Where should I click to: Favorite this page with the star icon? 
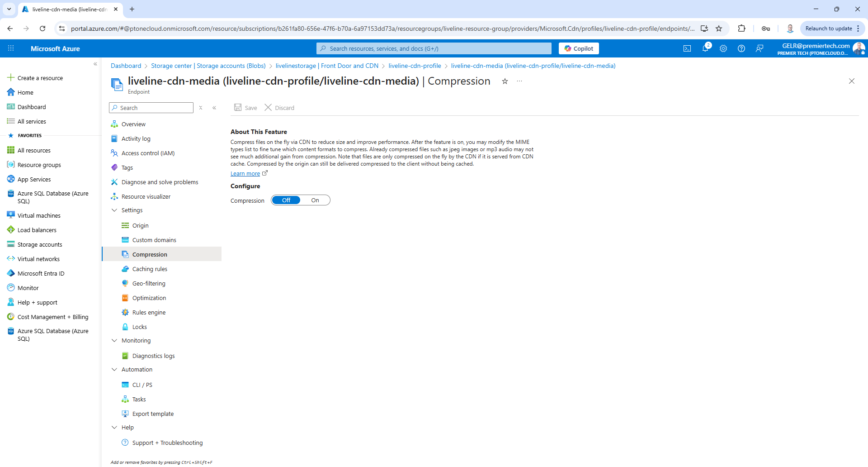tap(505, 81)
